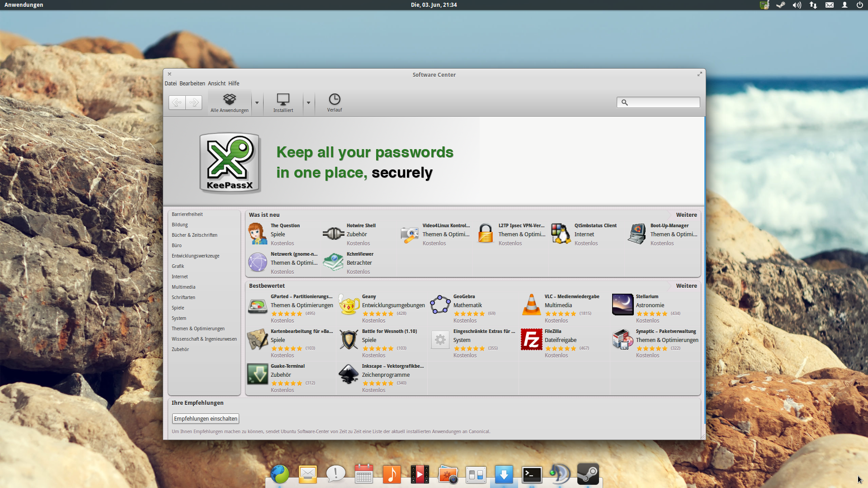
Task: Select the Wissenschaft & Ingenieurwesen category
Action: 204,339
